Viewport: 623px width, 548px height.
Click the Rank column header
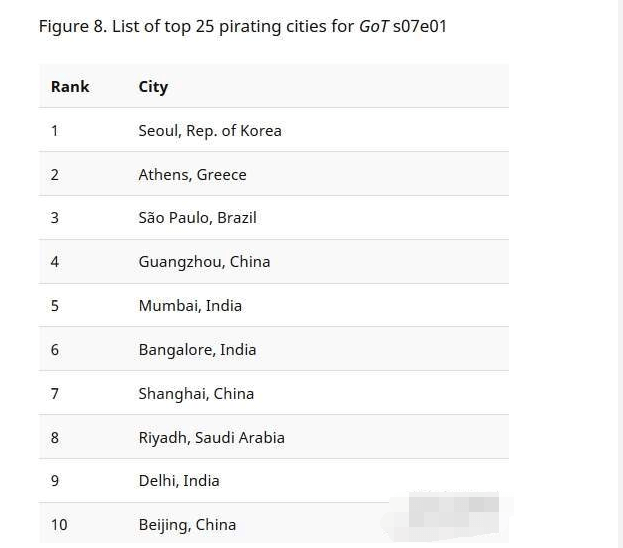click(x=70, y=87)
